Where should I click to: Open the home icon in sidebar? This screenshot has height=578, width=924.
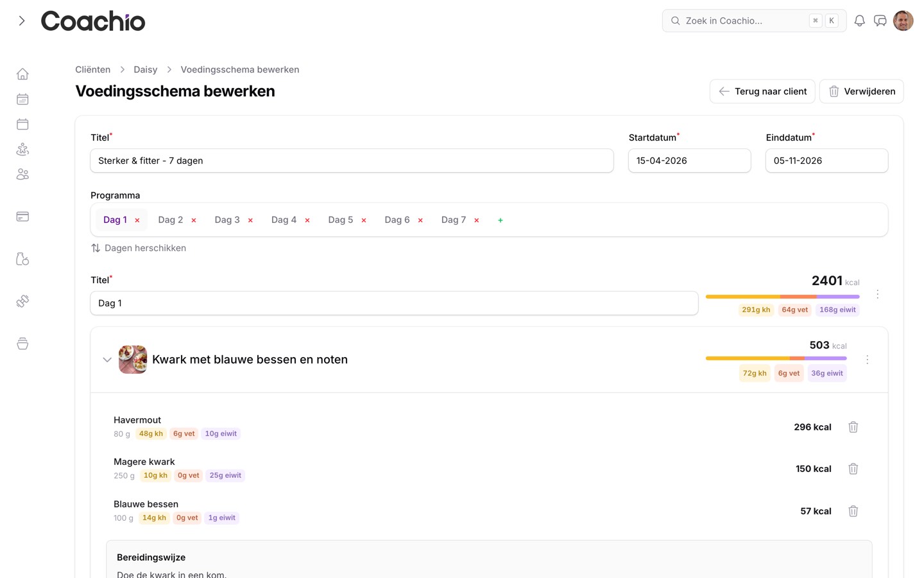click(x=22, y=74)
